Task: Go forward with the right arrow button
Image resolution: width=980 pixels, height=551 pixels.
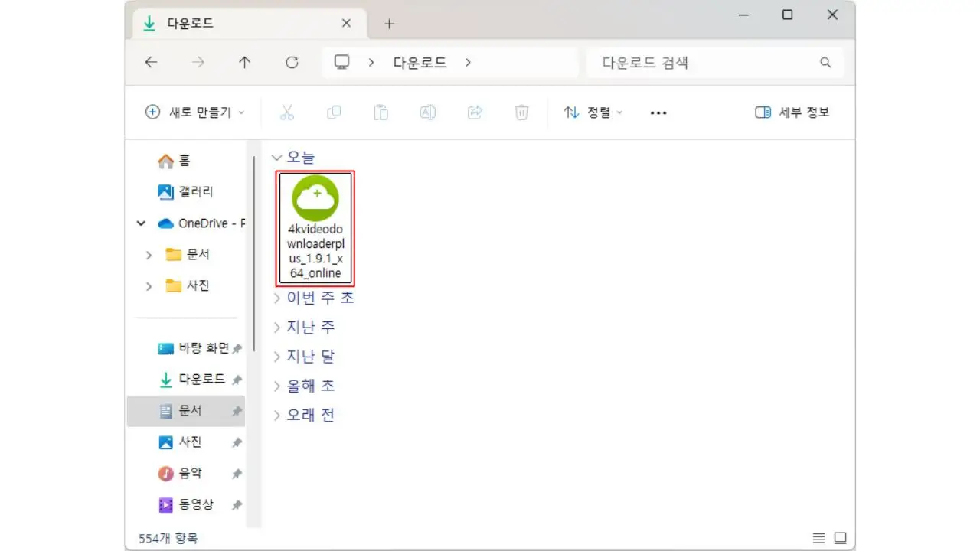Action: (x=198, y=63)
